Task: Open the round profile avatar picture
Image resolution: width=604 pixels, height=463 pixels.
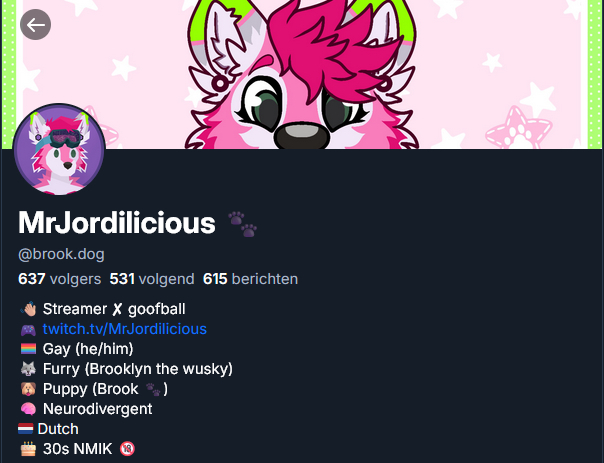Action: click(x=59, y=149)
